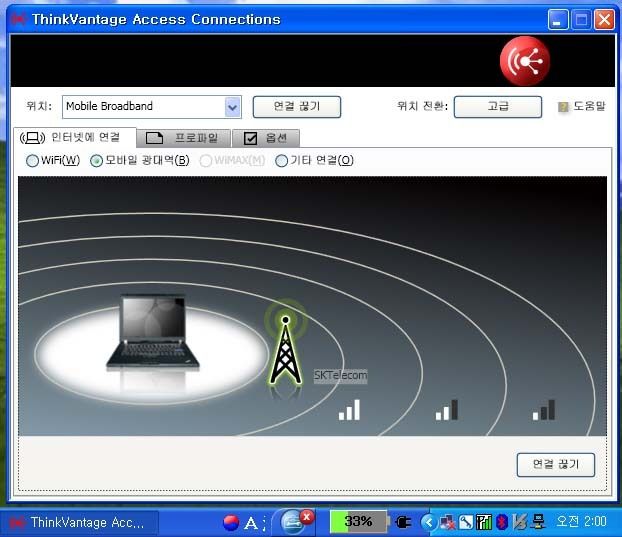
Task: Click the Access Connections taskbar toolbar icon with red X
Action: [295, 521]
